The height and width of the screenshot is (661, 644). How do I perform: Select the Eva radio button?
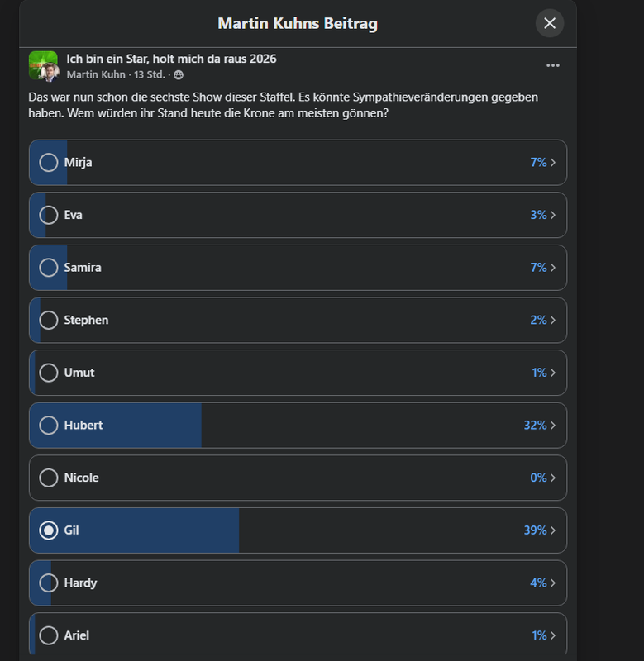(49, 215)
